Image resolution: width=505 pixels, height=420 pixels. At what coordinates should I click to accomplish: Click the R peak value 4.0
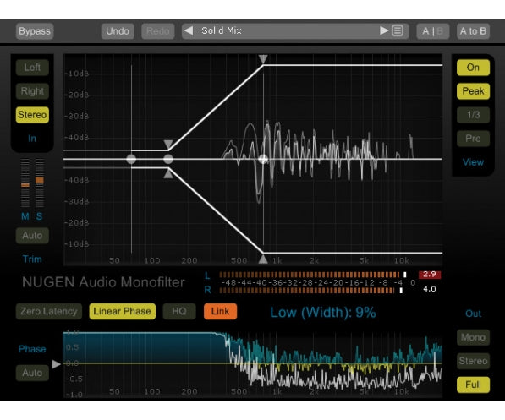click(430, 289)
